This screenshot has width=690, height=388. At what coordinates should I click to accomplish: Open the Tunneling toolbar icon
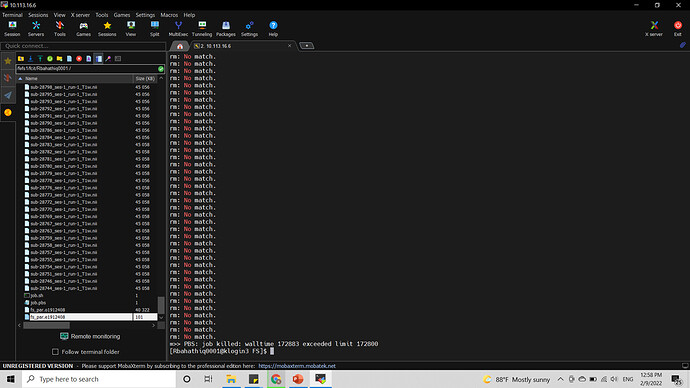[x=202, y=29]
